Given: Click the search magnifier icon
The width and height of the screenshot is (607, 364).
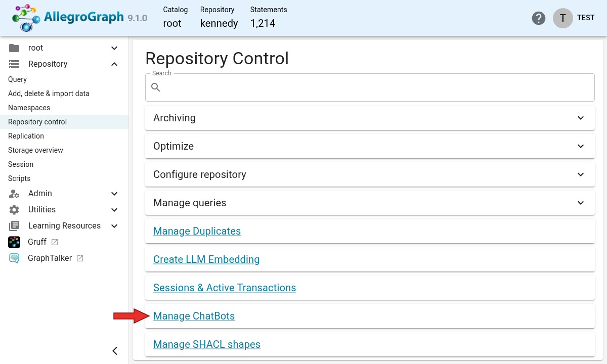Looking at the screenshot, I should [x=156, y=87].
